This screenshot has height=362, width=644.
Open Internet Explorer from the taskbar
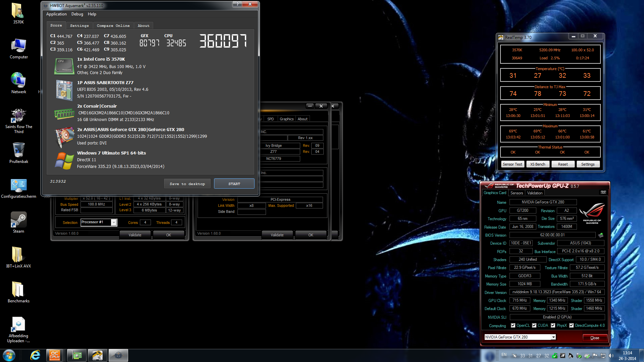pos(35,355)
